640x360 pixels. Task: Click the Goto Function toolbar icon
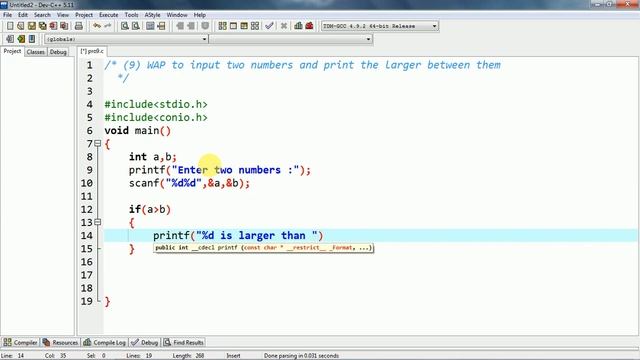point(150,26)
